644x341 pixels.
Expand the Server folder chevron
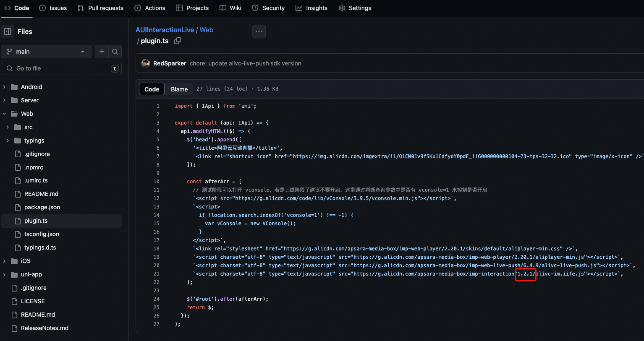tap(4, 100)
